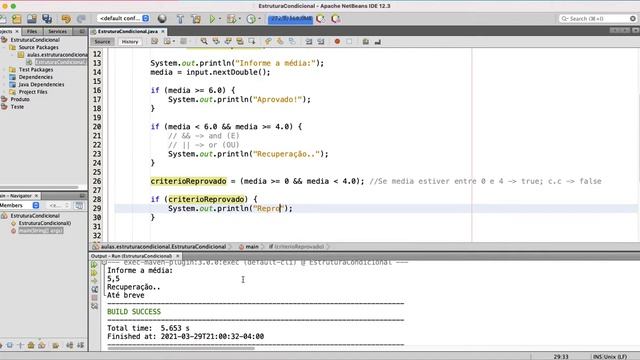Click the Build Project hammer icon

(180, 19)
